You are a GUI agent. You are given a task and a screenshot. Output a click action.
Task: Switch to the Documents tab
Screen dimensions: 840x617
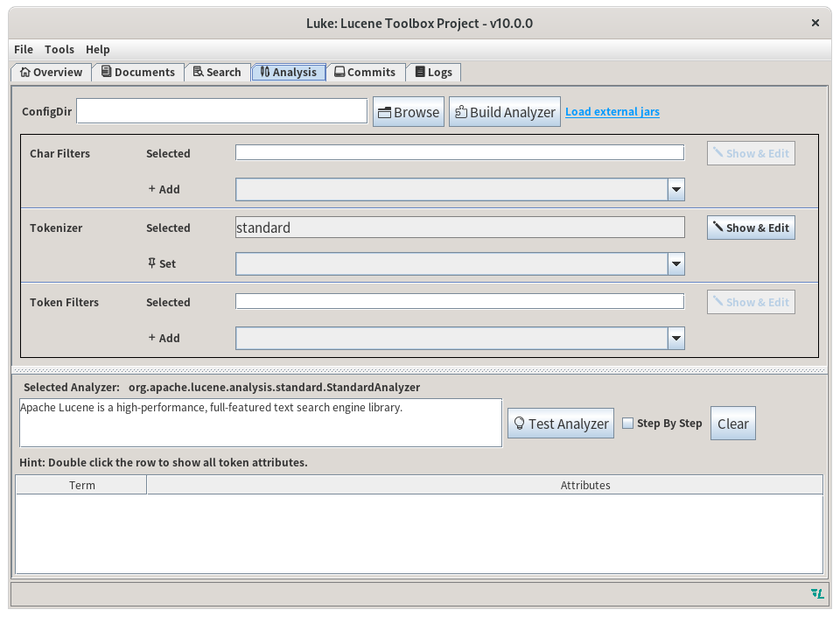tap(138, 73)
